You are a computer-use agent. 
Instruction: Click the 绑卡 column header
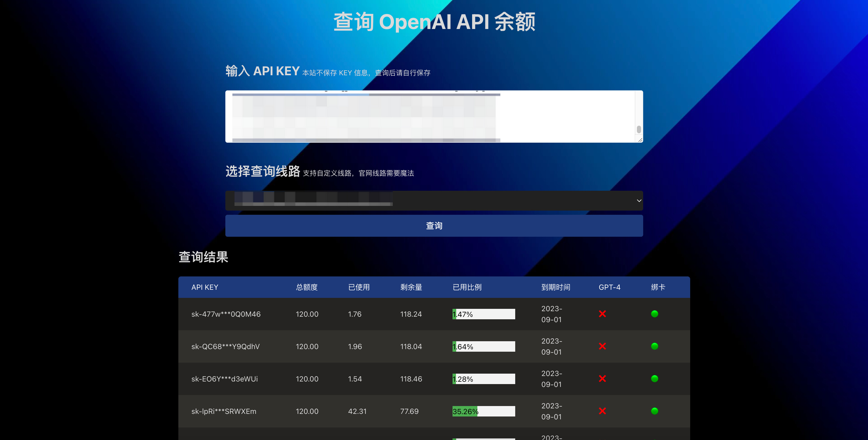(x=658, y=287)
